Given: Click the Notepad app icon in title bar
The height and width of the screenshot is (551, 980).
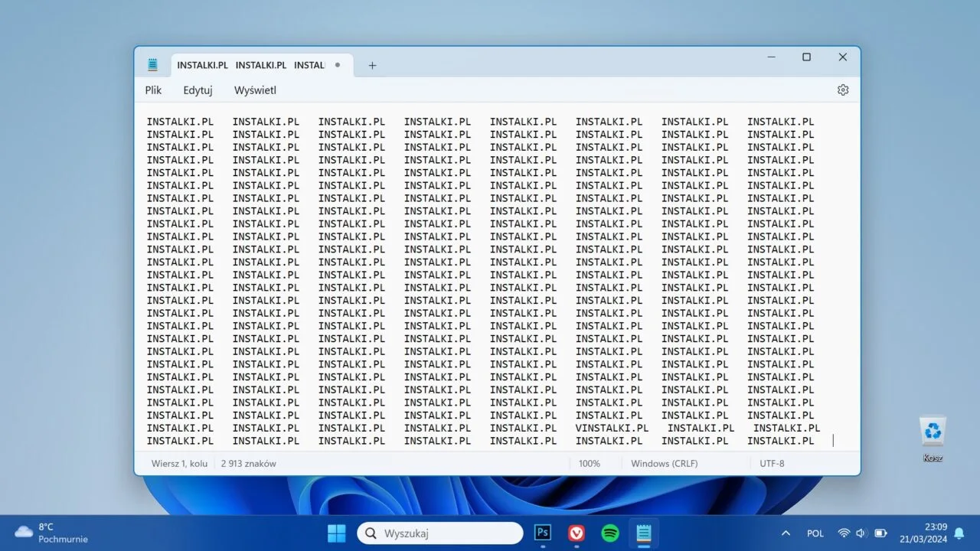Looking at the screenshot, I should 152,65.
